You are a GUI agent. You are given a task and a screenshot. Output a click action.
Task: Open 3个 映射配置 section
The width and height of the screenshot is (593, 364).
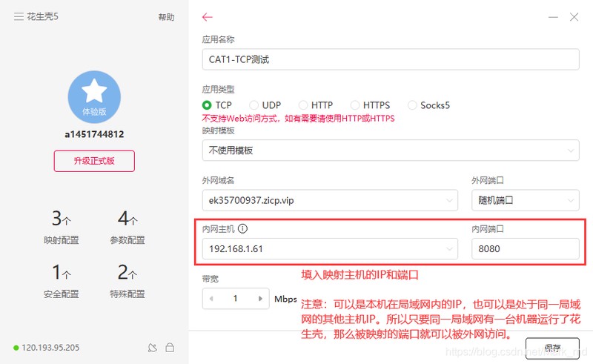point(62,228)
